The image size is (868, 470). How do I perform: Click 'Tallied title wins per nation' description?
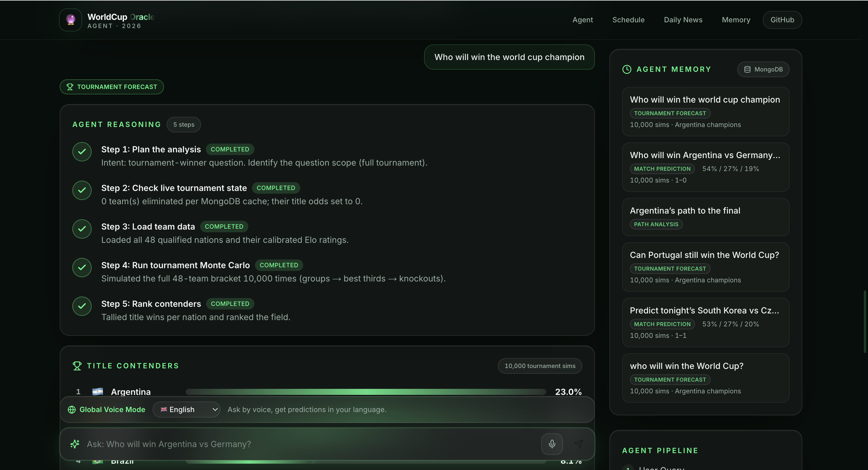pos(196,317)
